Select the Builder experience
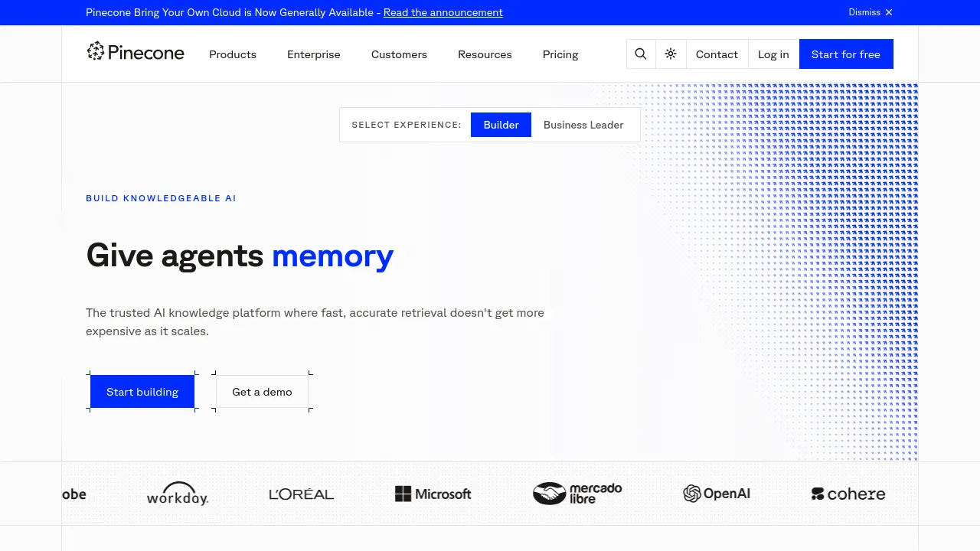This screenshot has height=551, width=980. click(501, 125)
